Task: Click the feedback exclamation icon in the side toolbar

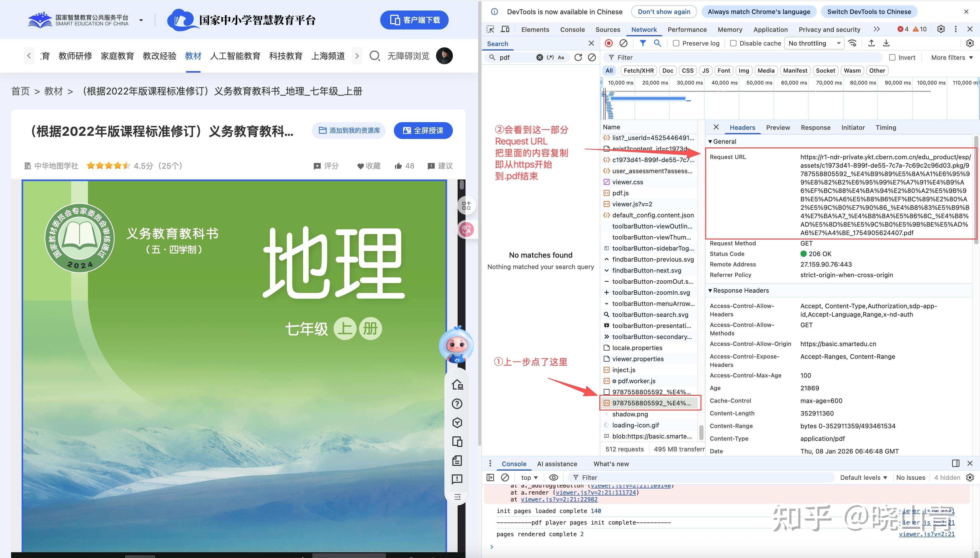Action: point(457,479)
